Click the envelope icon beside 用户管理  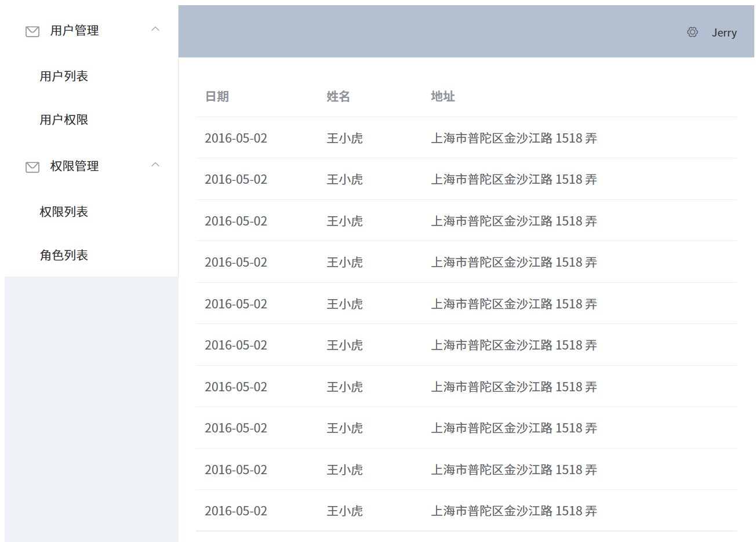tap(32, 31)
